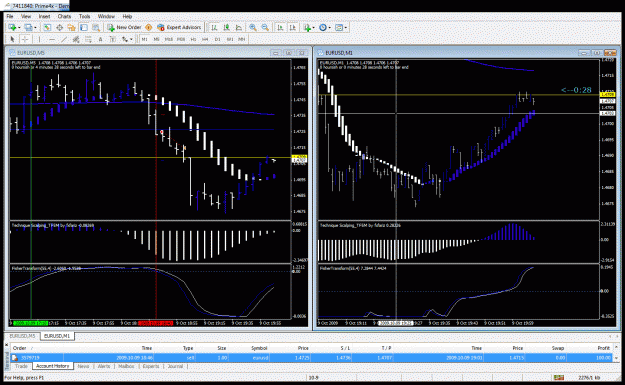The width and height of the screenshot is (625, 385).
Task: Open the New Chart toolbar icon
Action: click(x=12, y=28)
